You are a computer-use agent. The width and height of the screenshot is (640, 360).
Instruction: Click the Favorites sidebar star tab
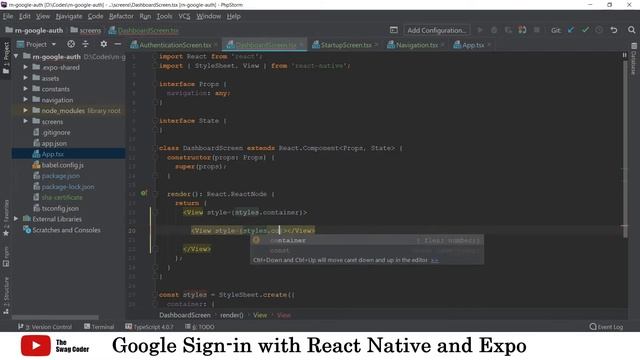[6, 218]
